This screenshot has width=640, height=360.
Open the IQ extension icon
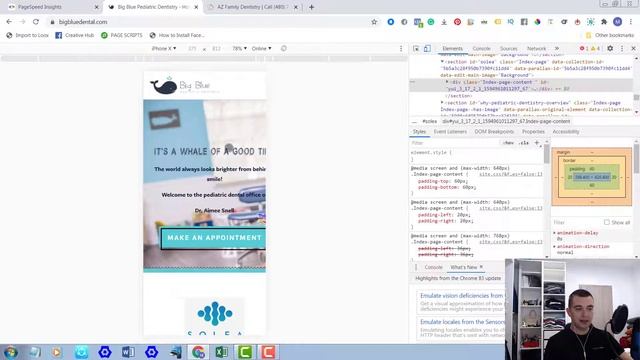pyautogui.click(x=511, y=22)
